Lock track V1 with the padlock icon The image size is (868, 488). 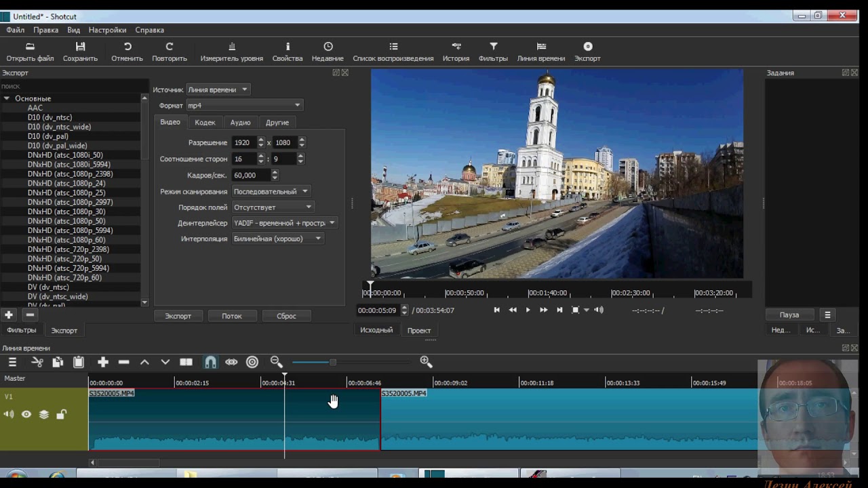point(61,414)
